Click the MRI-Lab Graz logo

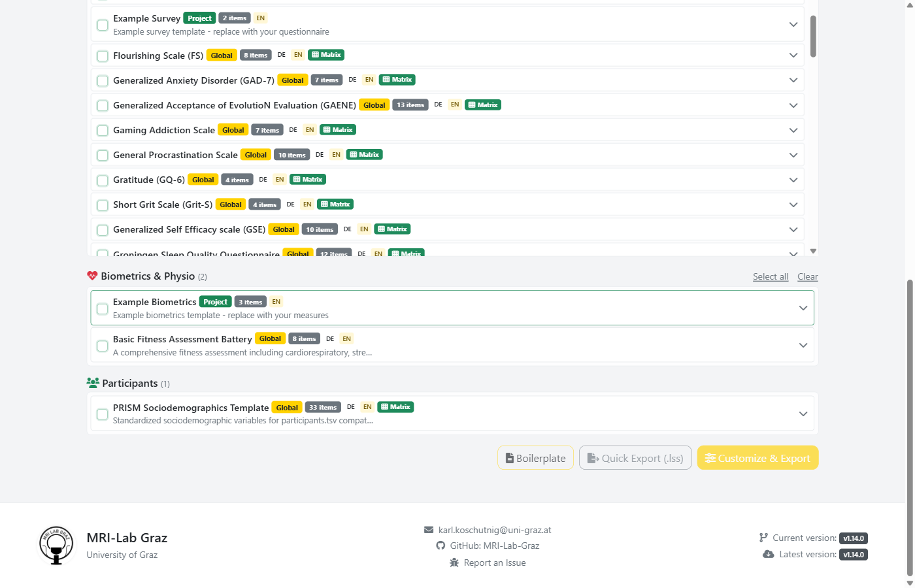[x=56, y=546]
